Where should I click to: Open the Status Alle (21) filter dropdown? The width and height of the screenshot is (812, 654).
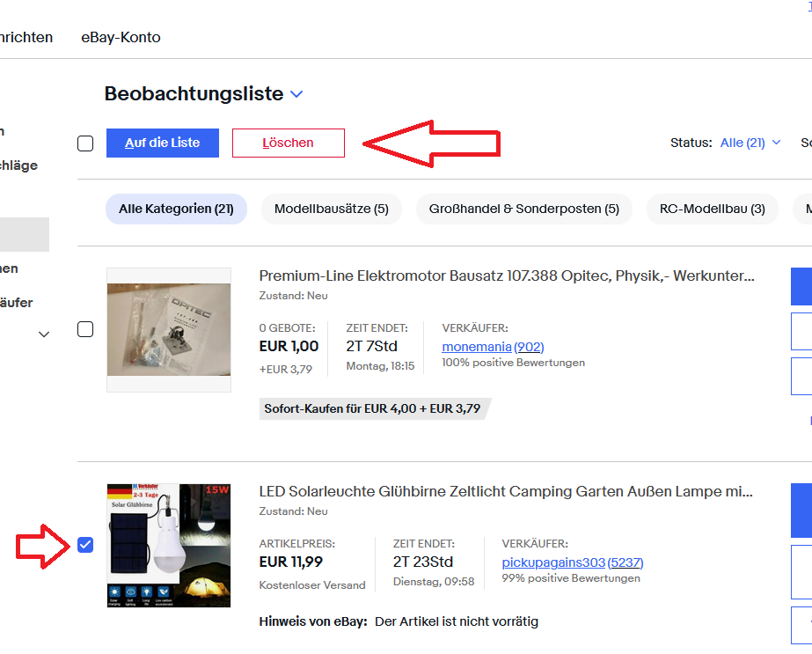pyautogui.click(x=750, y=143)
